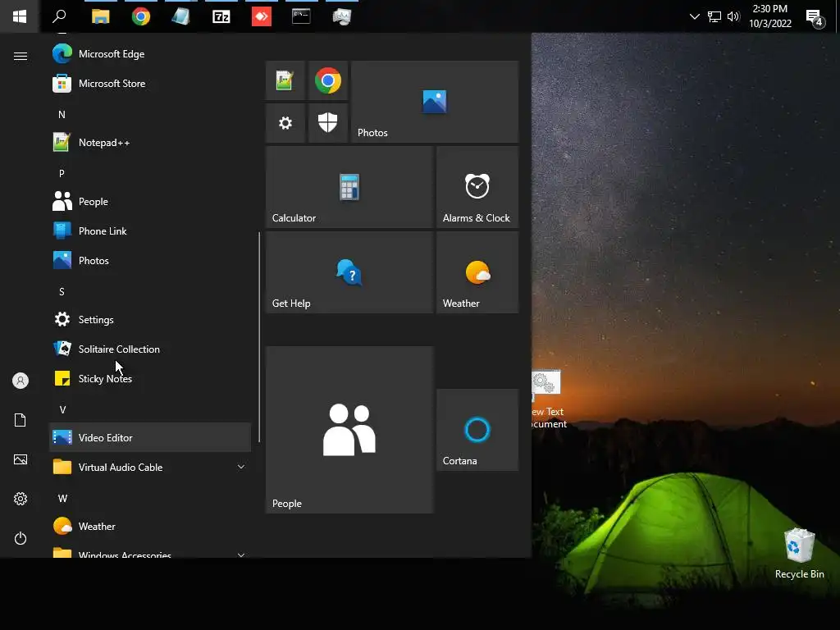The width and height of the screenshot is (840, 630).
Task: Open Pictures from the Start sidebar
Action: (x=21, y=459)
